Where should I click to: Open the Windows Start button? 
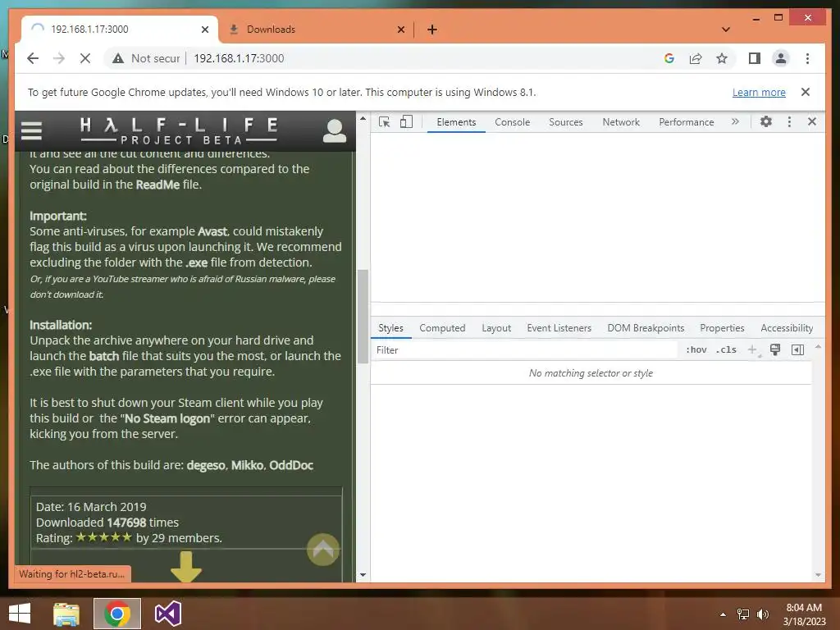[x=20, y=614]
